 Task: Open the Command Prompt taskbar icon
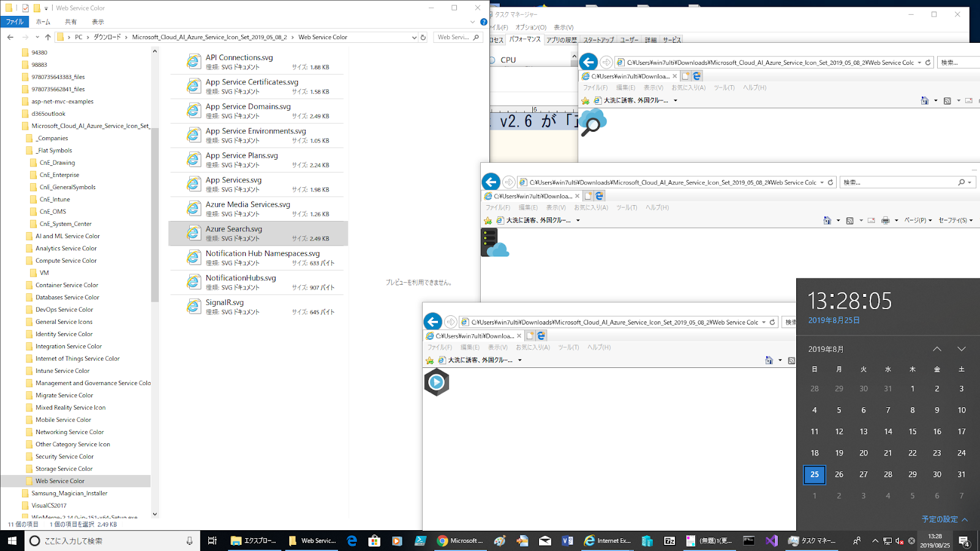coord(748,541)
